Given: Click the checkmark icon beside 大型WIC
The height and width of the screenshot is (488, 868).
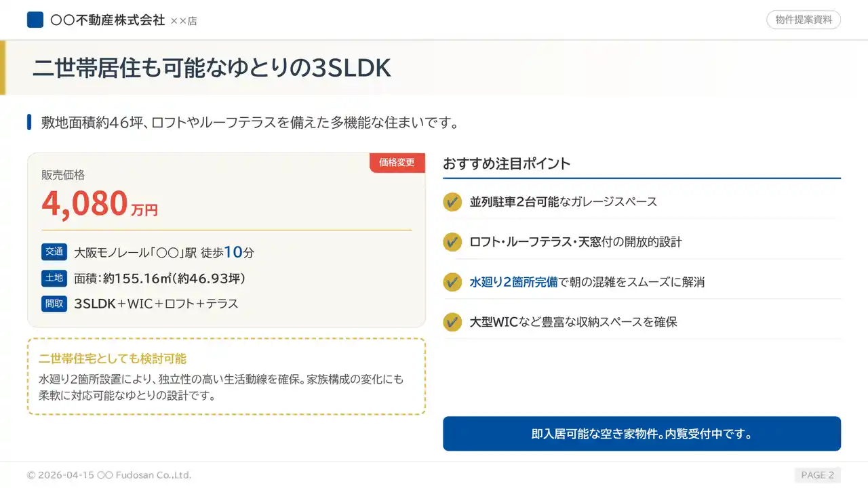Looking at the screenshot, I should [452, 322].
